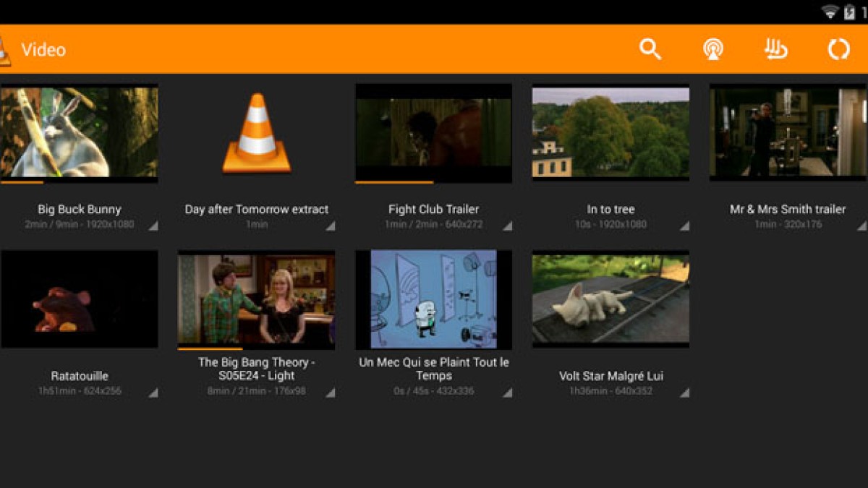
Task: Play Mr & Mrs Smith trailer thumbnail
Action: 788,132
